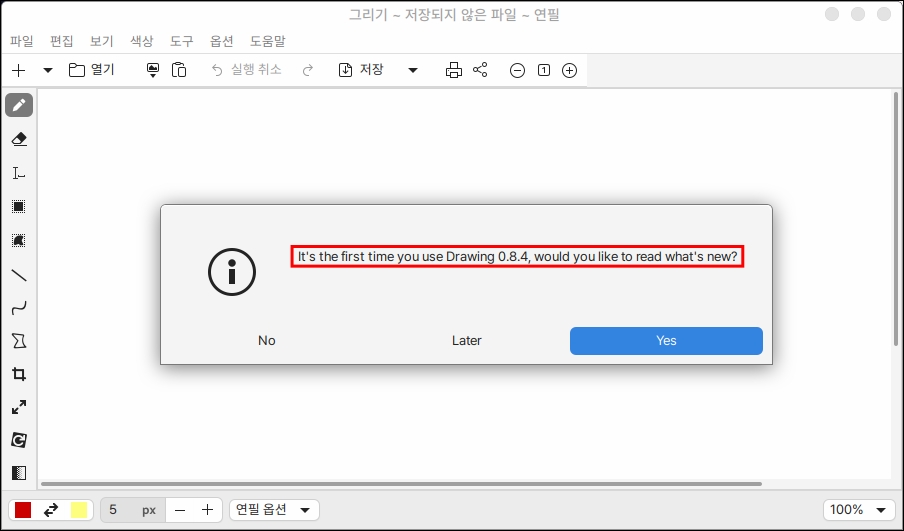Open the 도구 menu
904x531 pixels.
coord(182,41)
